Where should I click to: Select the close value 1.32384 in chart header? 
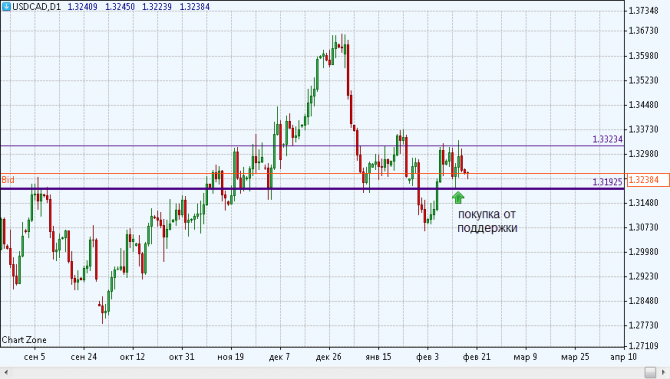point(194,7)
